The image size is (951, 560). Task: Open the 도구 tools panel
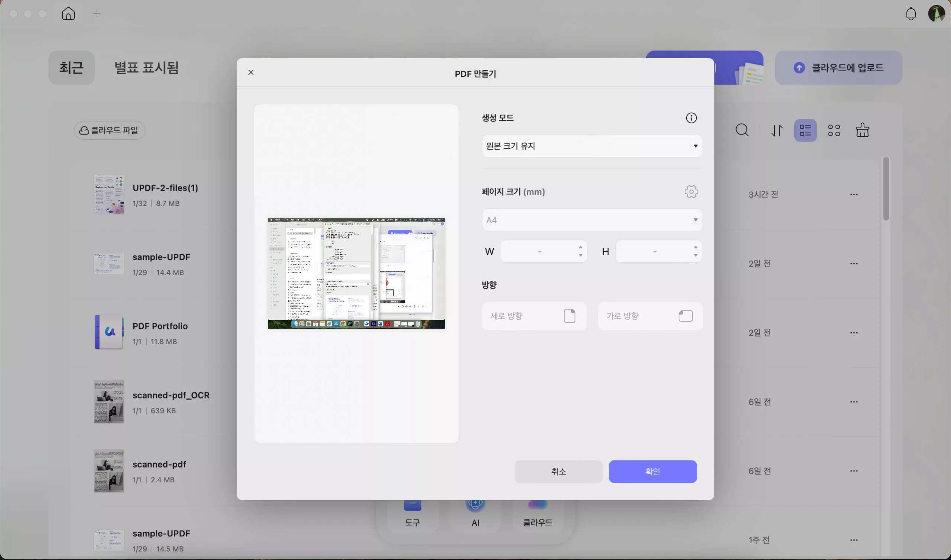(x=412, y=511)
